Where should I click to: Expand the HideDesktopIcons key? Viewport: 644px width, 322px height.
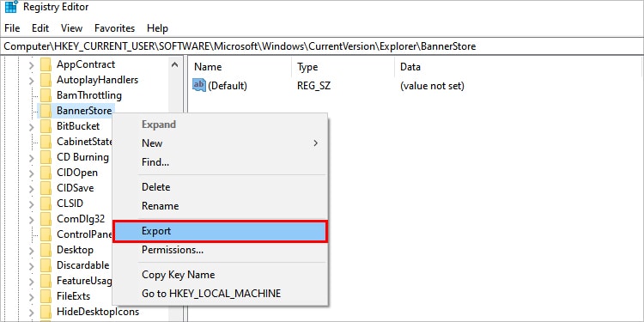point(31,313)
